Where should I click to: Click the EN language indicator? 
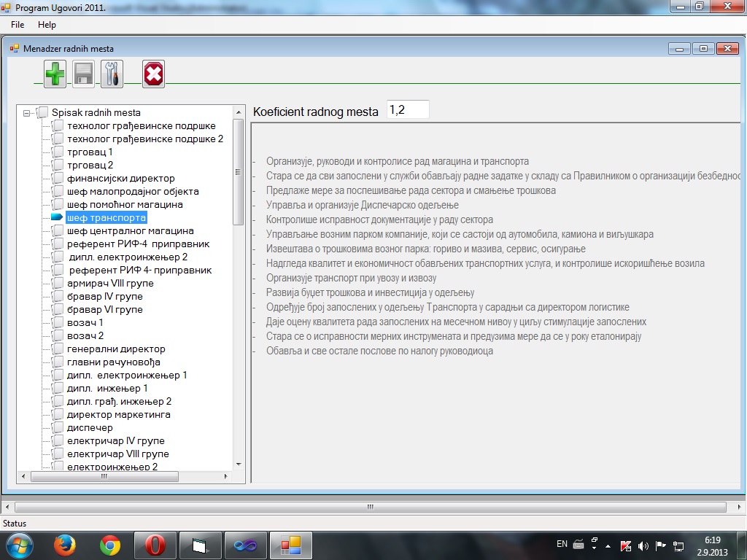pos(562,544)
